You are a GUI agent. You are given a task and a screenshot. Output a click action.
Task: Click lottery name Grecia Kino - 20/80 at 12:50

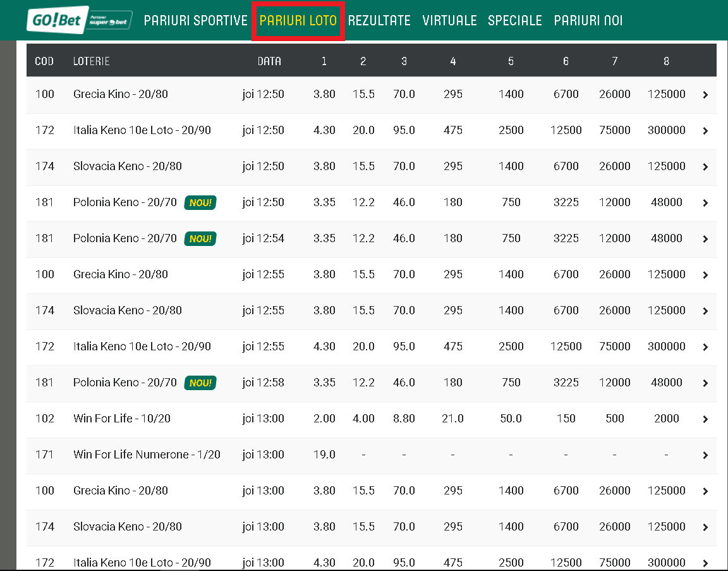120,94
